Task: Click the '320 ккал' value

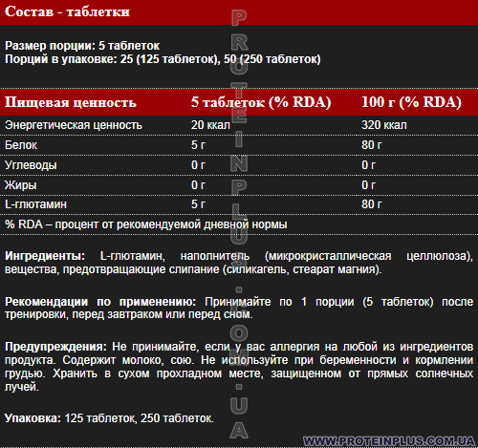Action: click(384, 125)
